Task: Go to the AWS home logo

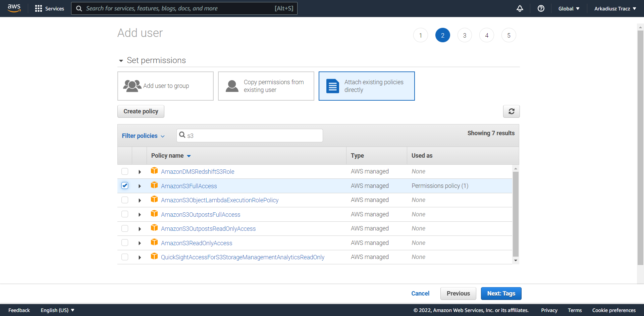Action: [14, 8]
